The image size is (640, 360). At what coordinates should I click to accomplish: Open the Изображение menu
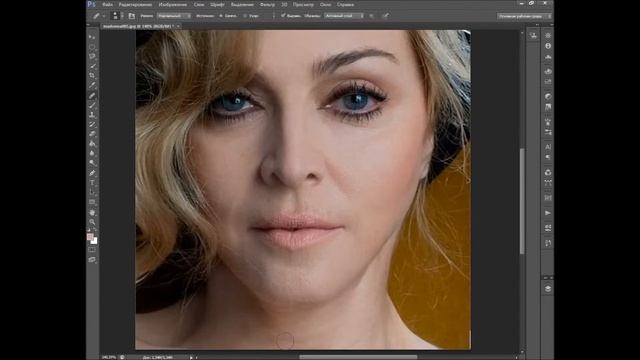[x=172, y=4]
